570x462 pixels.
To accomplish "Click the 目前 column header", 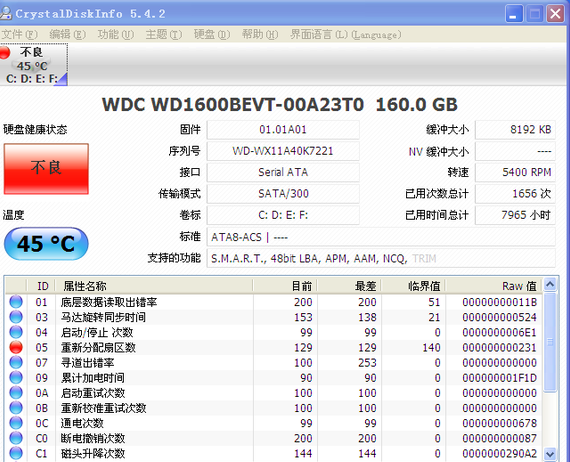I will (285, 286).
